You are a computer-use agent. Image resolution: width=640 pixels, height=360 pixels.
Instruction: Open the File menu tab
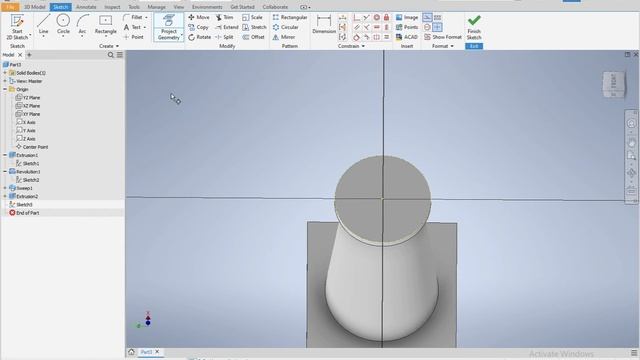[10, 7]
